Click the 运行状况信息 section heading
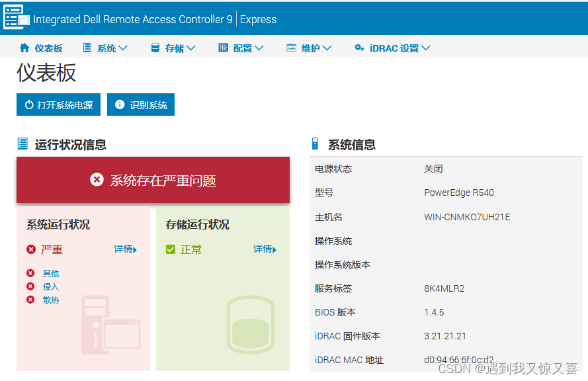Screen dimensions: 588x381 pos(71,144)
